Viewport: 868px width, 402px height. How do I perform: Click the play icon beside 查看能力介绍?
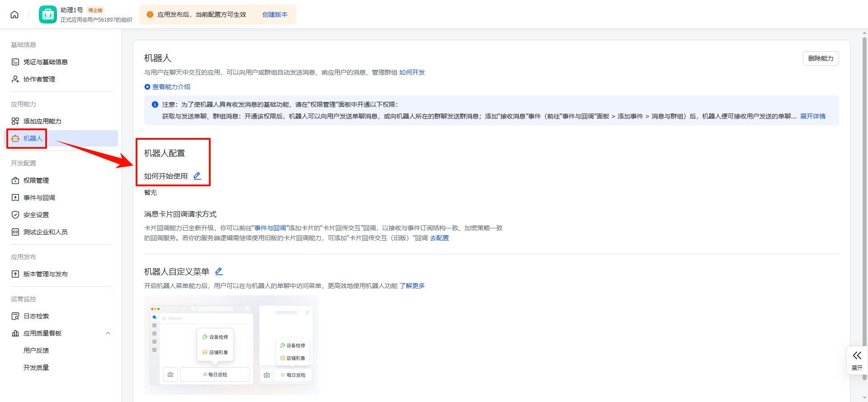[x=147, y=87]
